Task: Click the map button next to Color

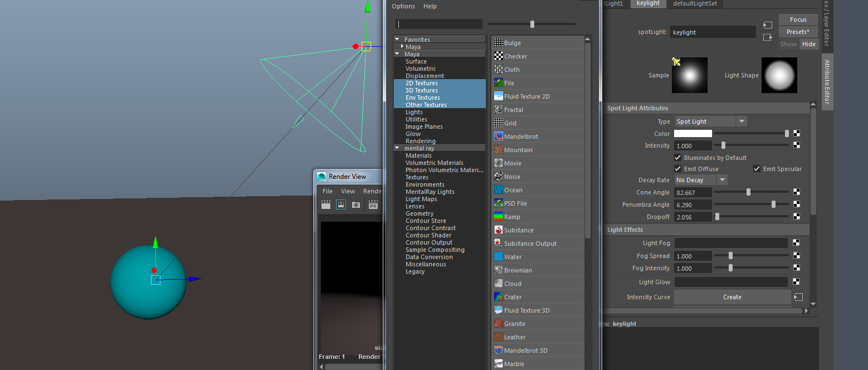Action: [797, 134]
